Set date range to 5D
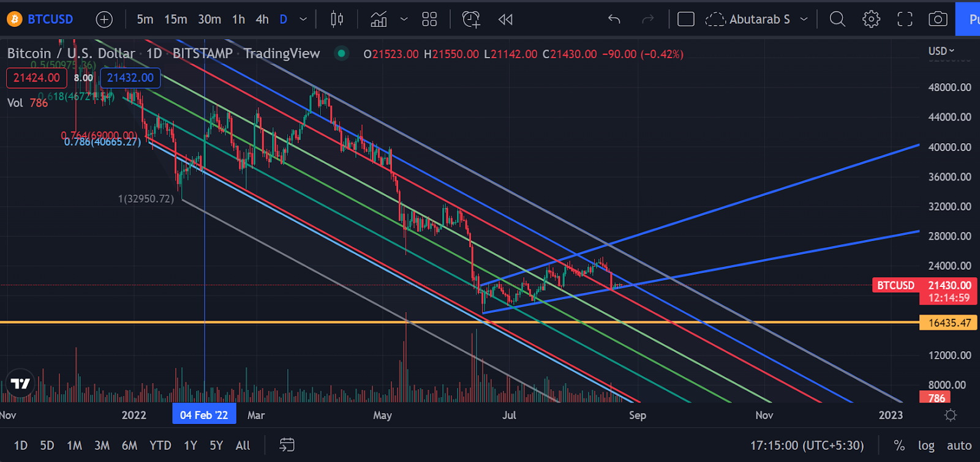Image resolution: width=980 pixels, height=462 pixels. pyautogui.click(x=47, y=445)
